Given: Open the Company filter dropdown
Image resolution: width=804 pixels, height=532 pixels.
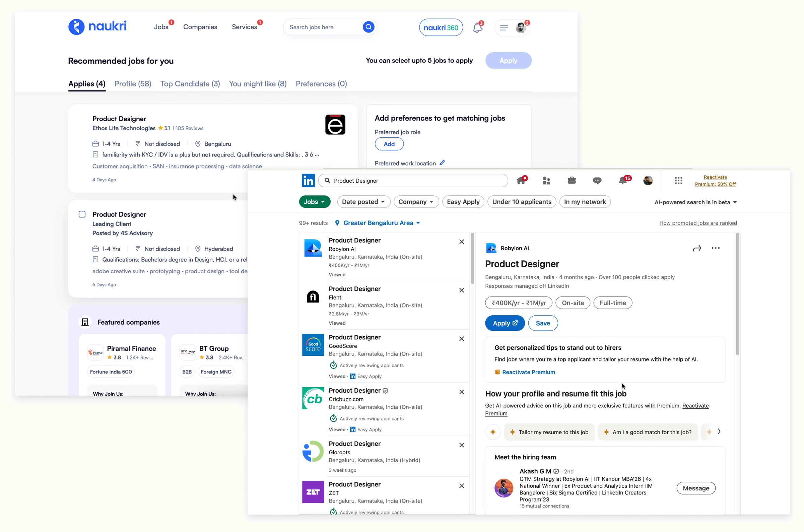Looking at the screenshot, I should click(x=416, y=202).
